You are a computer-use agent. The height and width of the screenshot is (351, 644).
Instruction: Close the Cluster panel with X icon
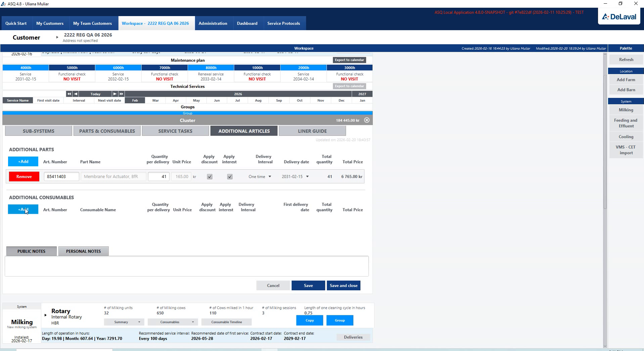click(x=367, y=120)
